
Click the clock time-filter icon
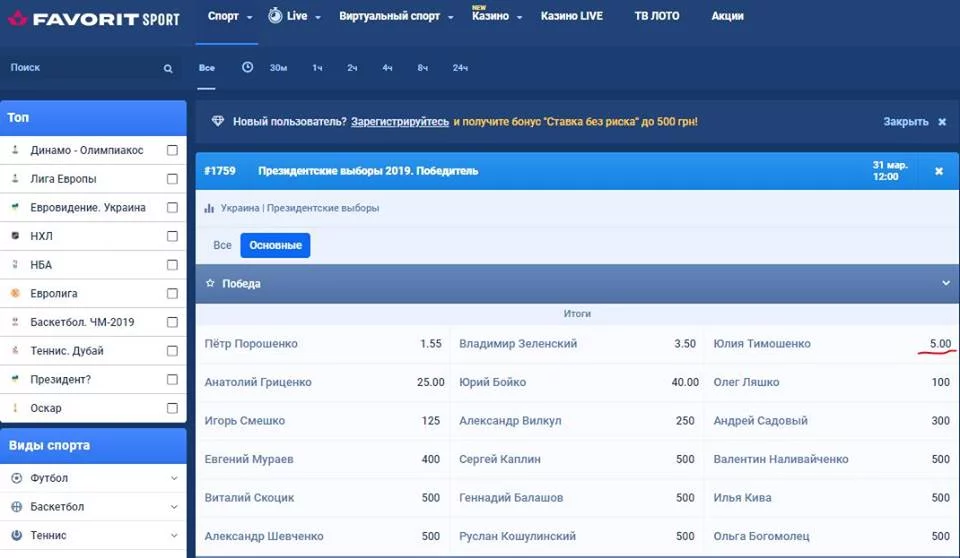click(248, 67)
